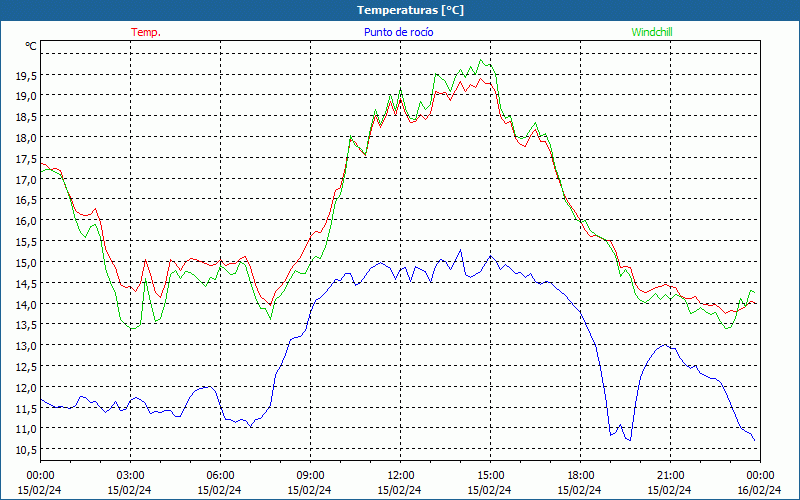Click the 10,5 y-axis value

26,450
